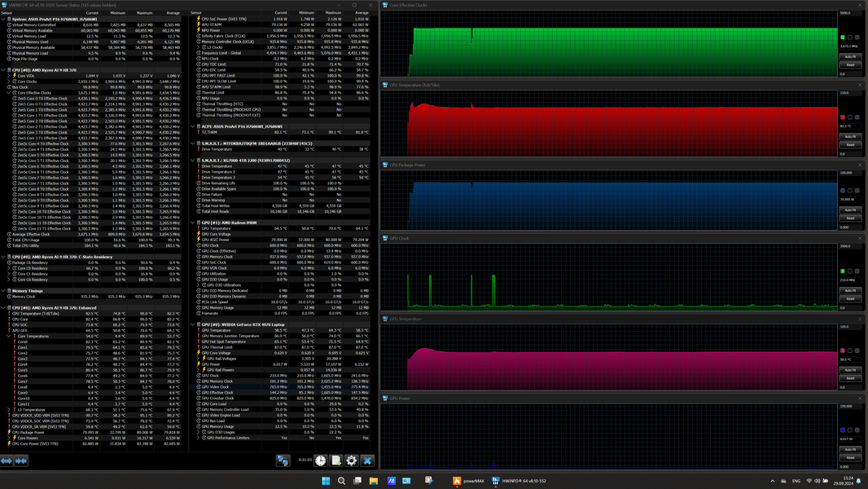Viewport: 868px width, 489px height.
Task: Toggle first empty checkbox in Core Effective Clocks graph
Action: pyautogui.click(x=850, y=37)
